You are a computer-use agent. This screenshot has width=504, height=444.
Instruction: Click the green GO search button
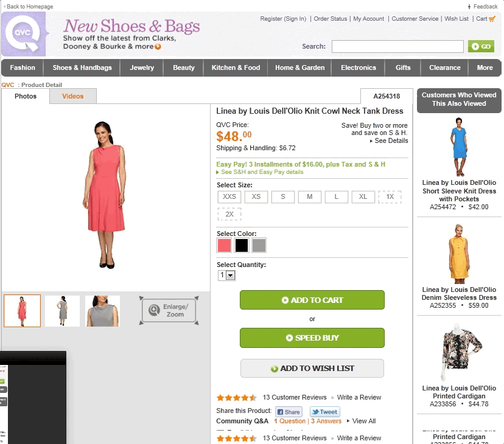click(x=481, y=47)
